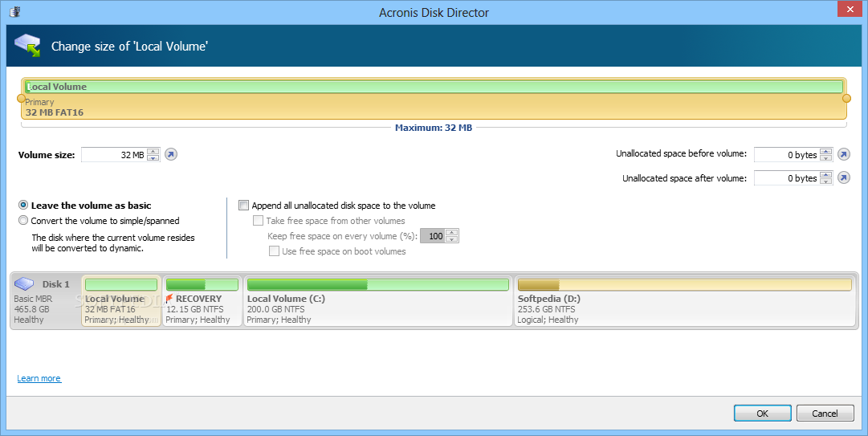The height and width of the screenshot is (436, 868).
Task: Click the Maximum: 32 MB label
Action: click(x=434, y=128)
